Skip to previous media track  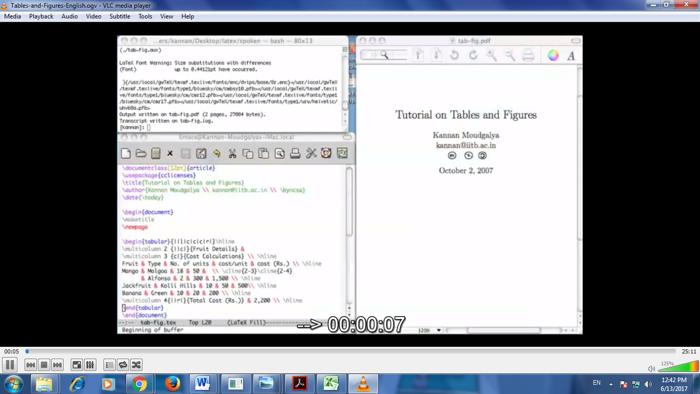(x=30, y=365)
